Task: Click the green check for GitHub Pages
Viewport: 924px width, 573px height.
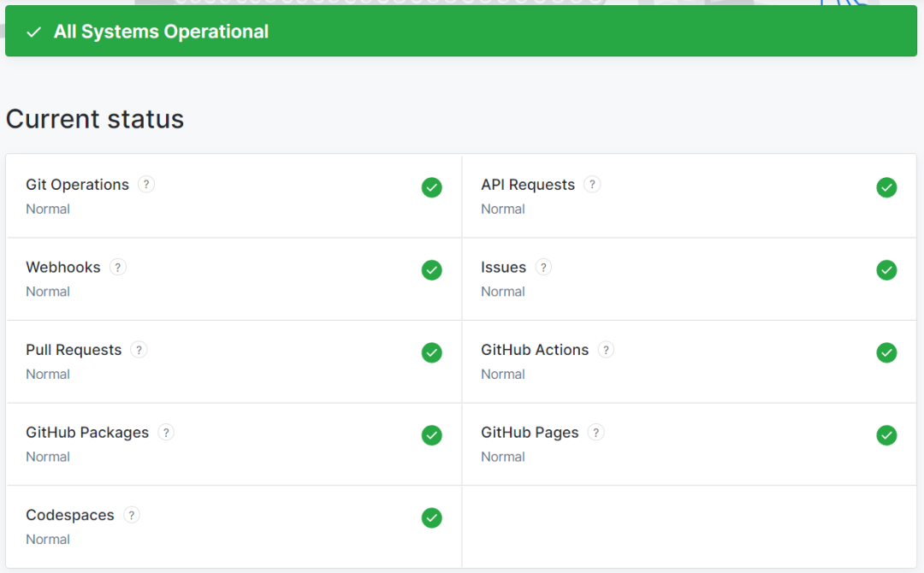Action: pos(886,435)
